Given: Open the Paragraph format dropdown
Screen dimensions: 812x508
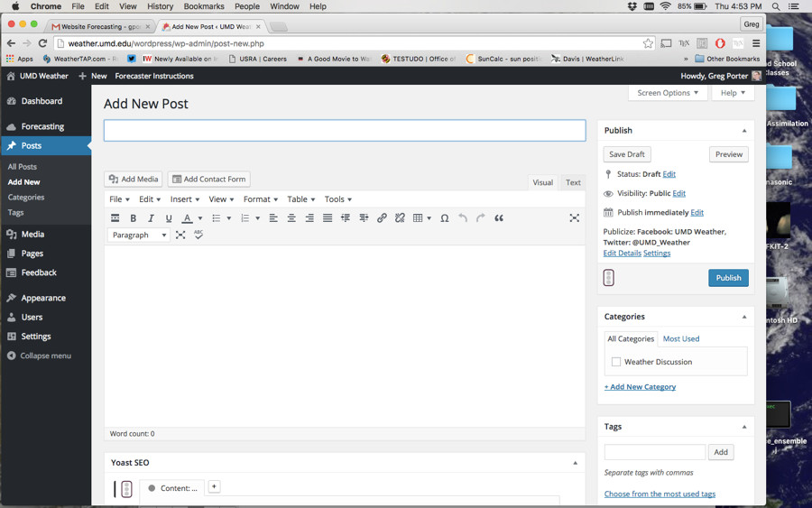Looking at the screenshot, I should coord(139,235).
